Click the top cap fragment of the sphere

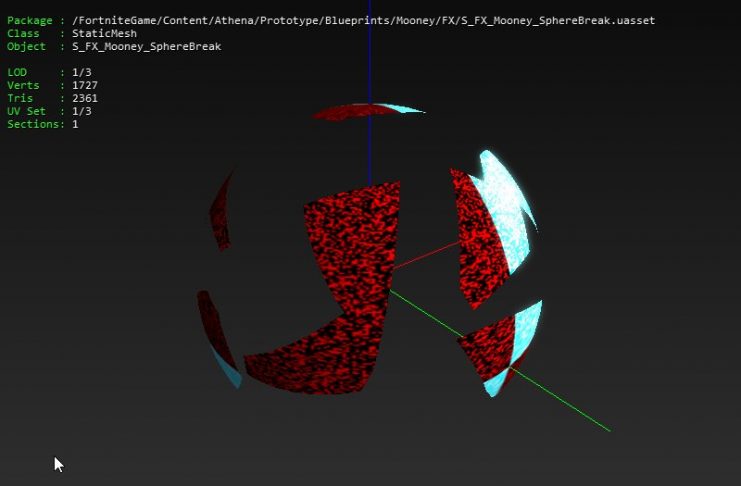368,112
